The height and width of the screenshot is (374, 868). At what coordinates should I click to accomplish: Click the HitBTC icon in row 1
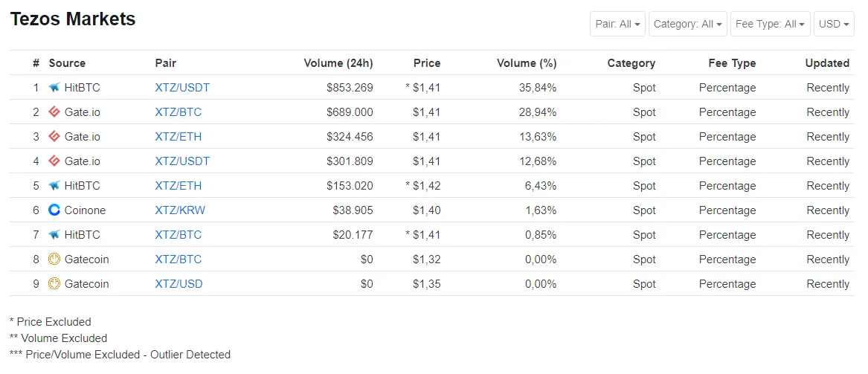click(x=54, y=88)
